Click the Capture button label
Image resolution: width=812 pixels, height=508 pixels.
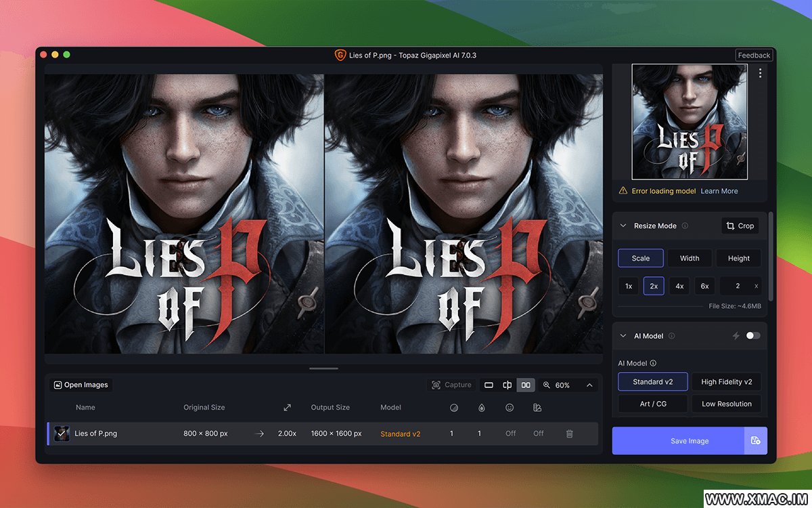(x=458, y=385)
